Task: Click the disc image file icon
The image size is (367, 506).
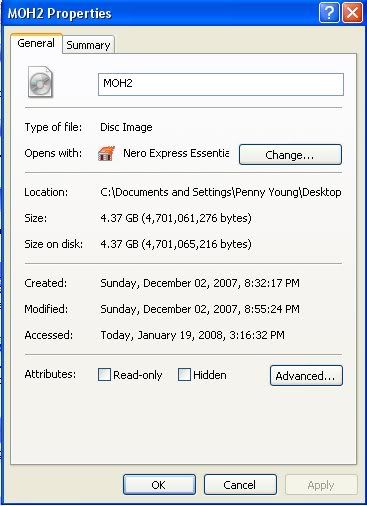Action: pyautogui.click(x=40, y=82)
